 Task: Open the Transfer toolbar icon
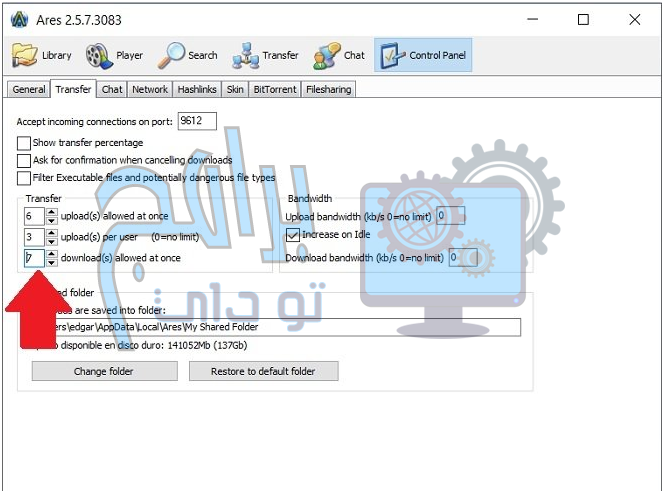[x=246, y=56]
